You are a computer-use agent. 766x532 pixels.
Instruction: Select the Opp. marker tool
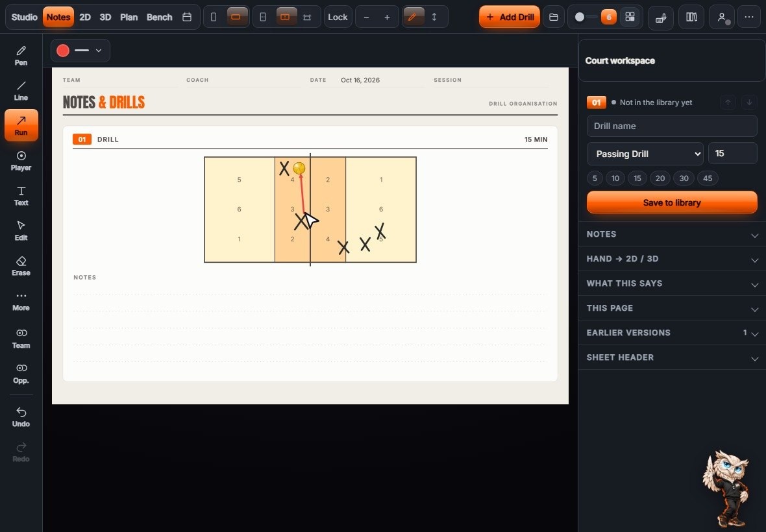(x=21, y=374)
